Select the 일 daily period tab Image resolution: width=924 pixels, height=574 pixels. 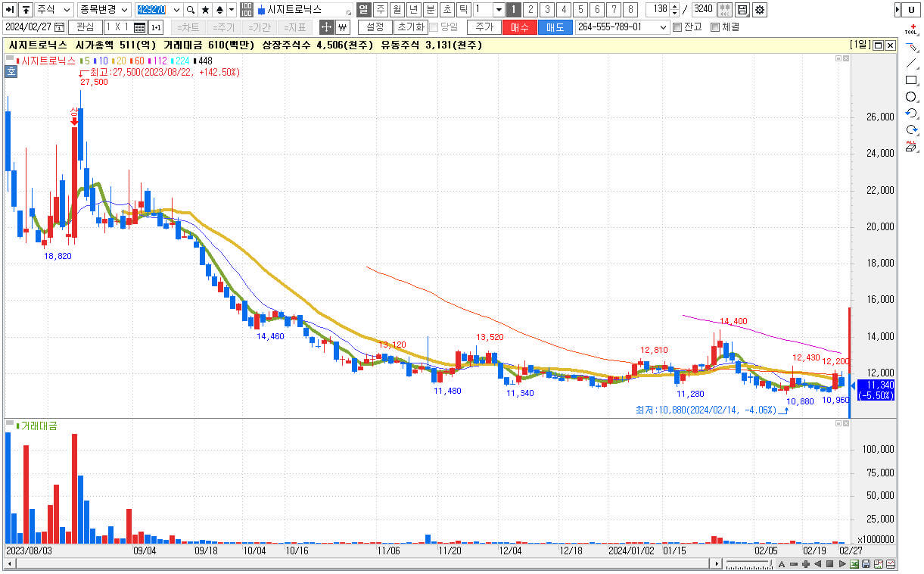tap(363, 10)
